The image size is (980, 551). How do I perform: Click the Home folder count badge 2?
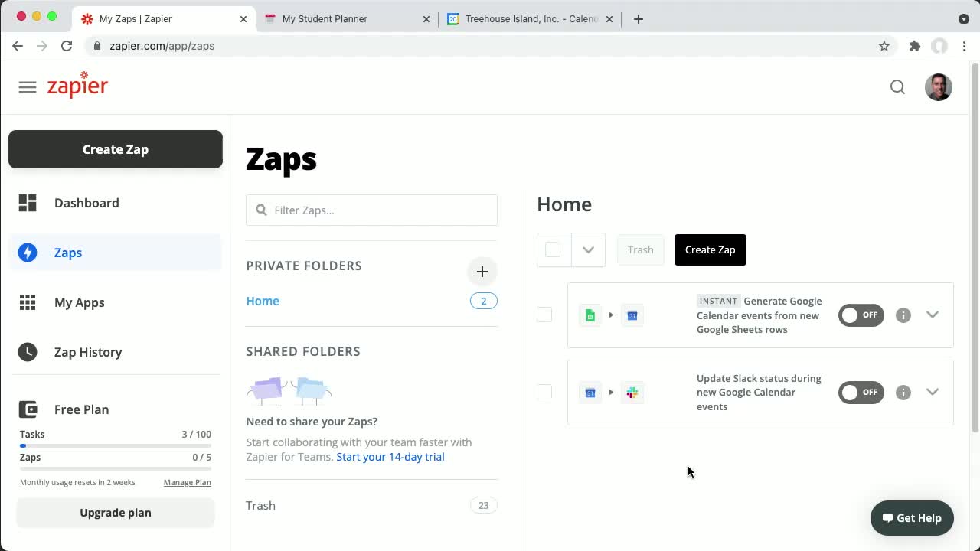tap(484, 301)
